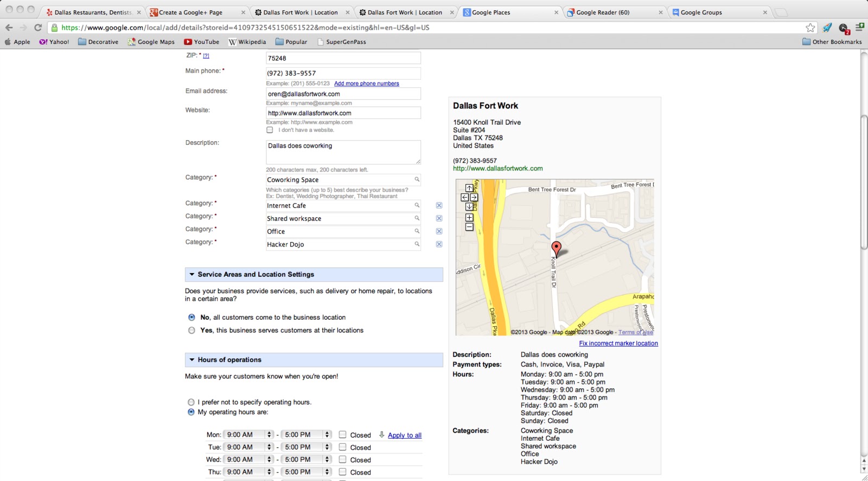Mark Monday as Closed

(x=343, y=435)
